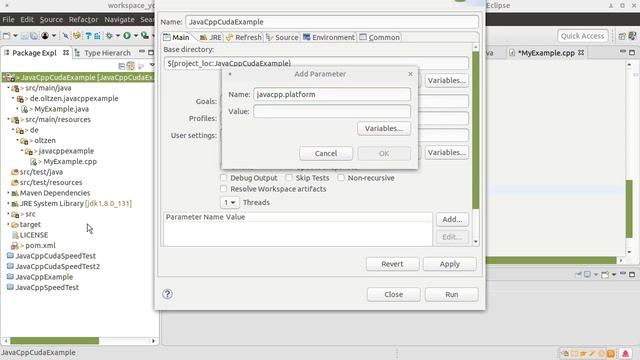The height and width of the screenshot is (360, 640).
Task: Click the help question mark icon
Action: click(167, 294)
